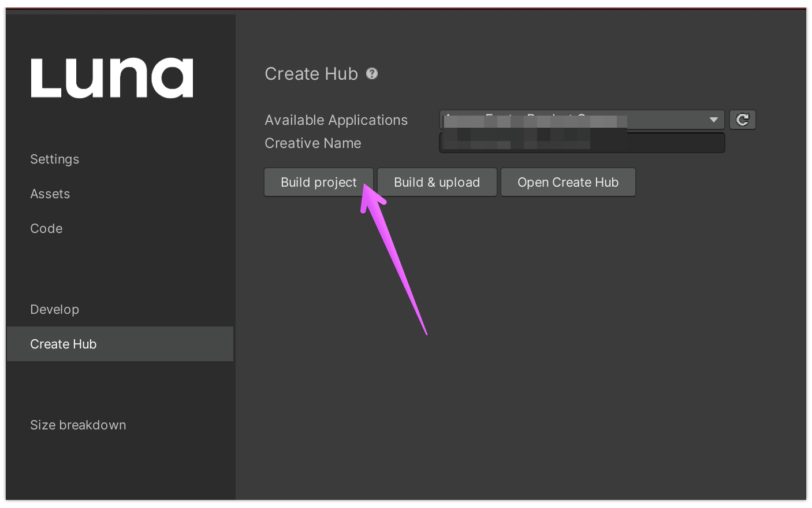Click Build & upload
Viewport: 812px width, 508px height.
point(437,182)
